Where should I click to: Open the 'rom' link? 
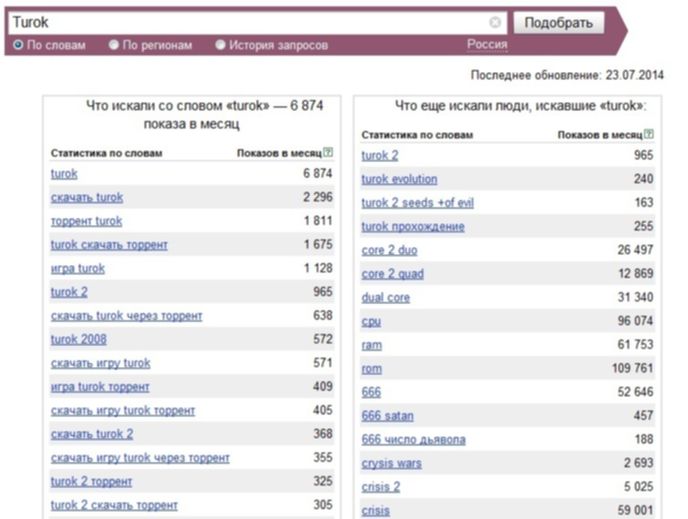pyautogui.click(x=372, y=369)
